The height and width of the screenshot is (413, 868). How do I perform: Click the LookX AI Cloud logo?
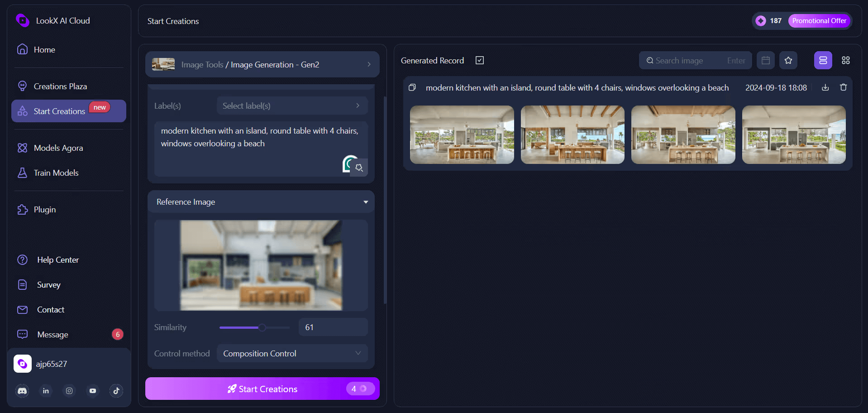[x=22, y=20]
